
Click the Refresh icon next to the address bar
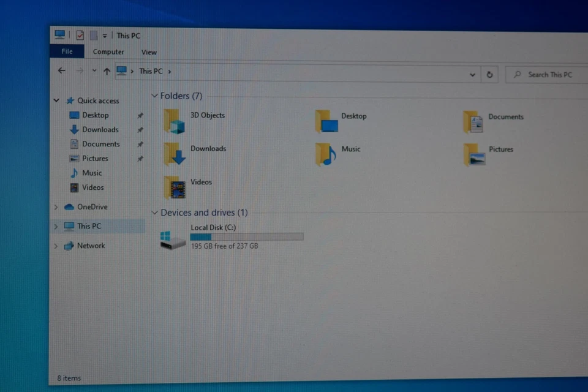pyautogui.click(x=489, y=74)
